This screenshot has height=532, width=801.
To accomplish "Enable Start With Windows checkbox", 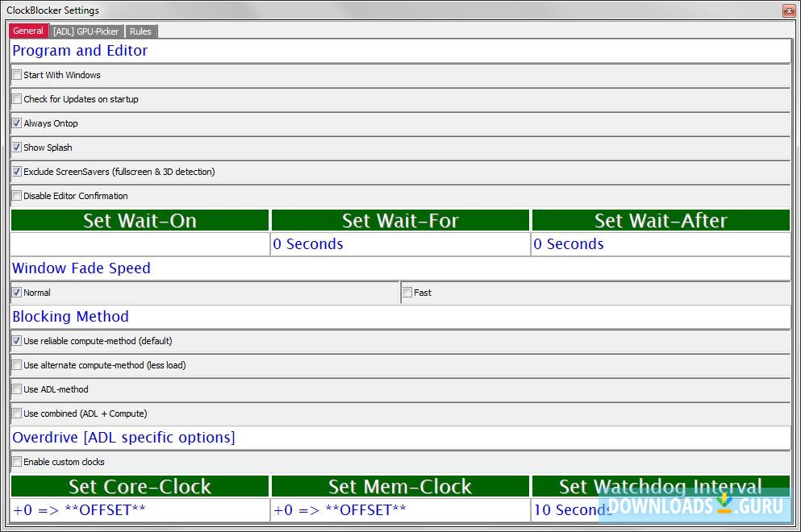I will pos(17,75).
